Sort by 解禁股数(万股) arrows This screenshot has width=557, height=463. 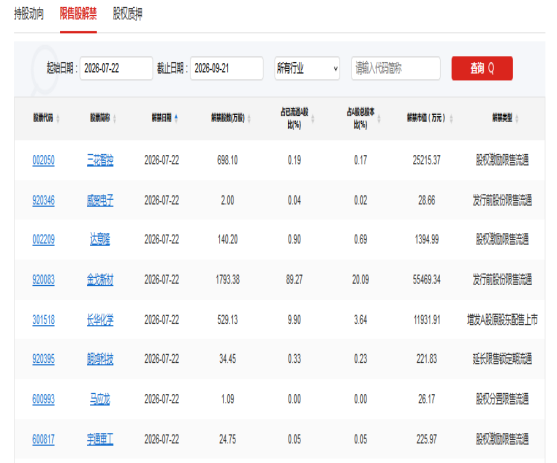click(249, 118)
